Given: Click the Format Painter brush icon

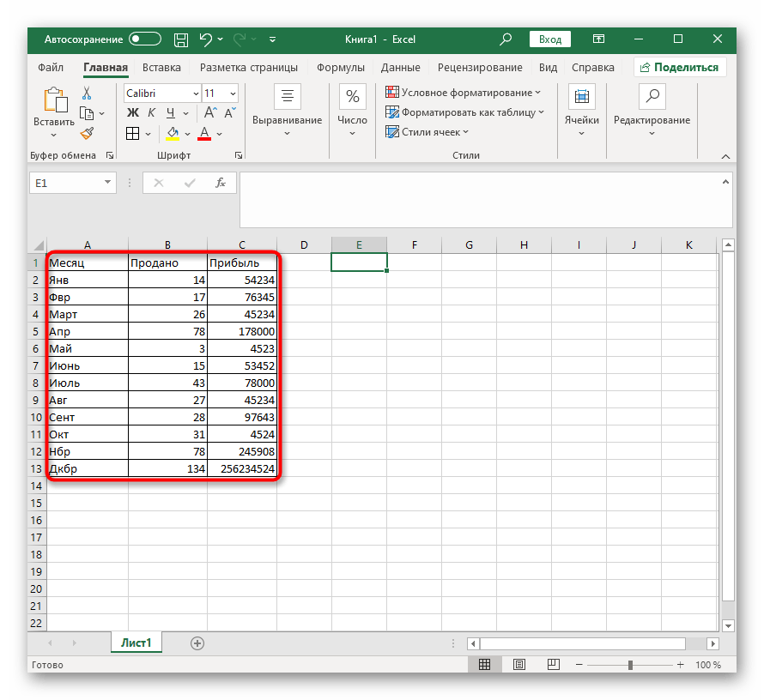Looking at the screenshot, I should pos(88,133).
